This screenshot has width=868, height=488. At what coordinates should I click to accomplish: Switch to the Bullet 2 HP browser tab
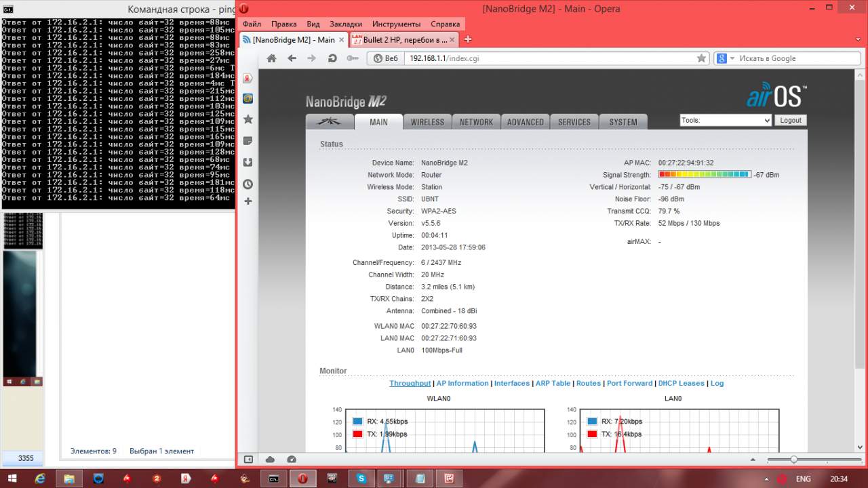click(404, 39)
